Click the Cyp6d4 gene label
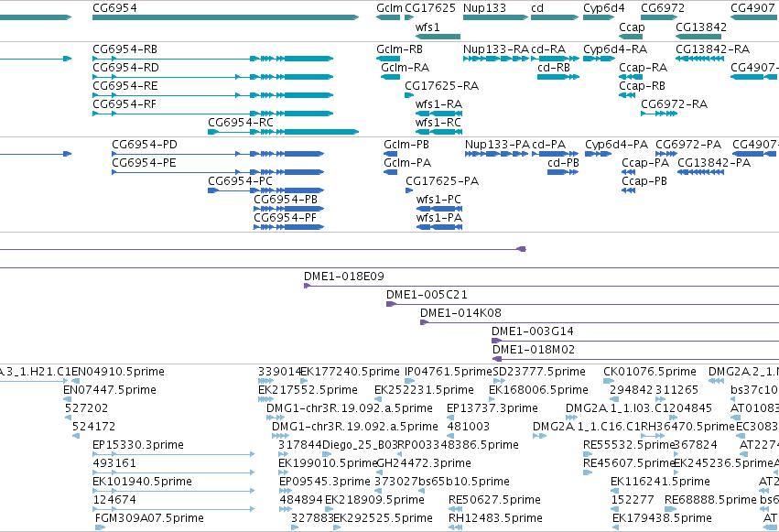Screen dimensions: 779x532 [603, 8]
